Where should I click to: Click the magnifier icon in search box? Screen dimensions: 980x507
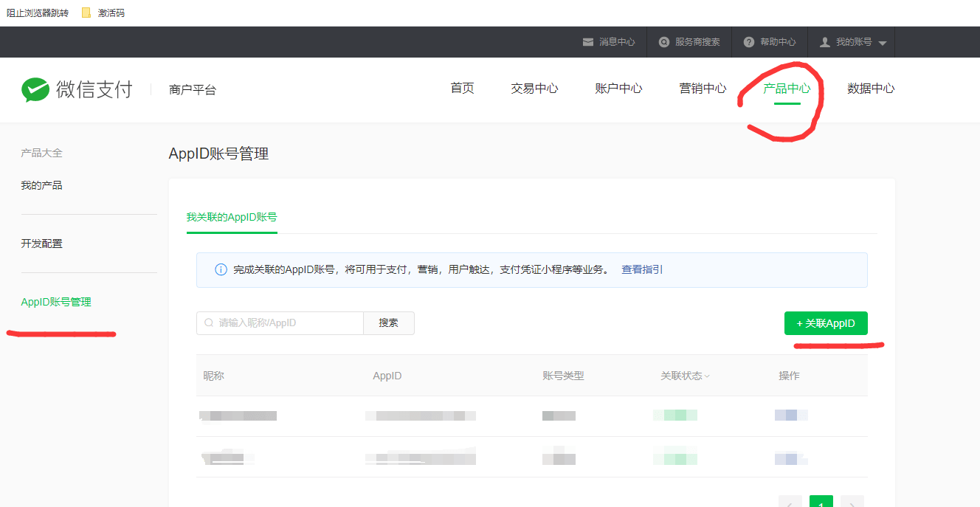click(x=209, y=323)
